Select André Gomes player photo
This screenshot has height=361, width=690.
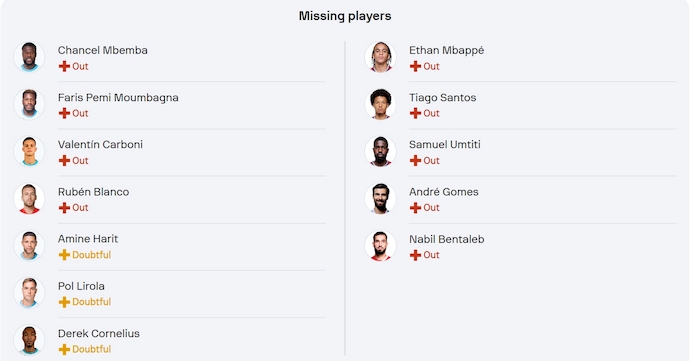click(x=380, y=199)
